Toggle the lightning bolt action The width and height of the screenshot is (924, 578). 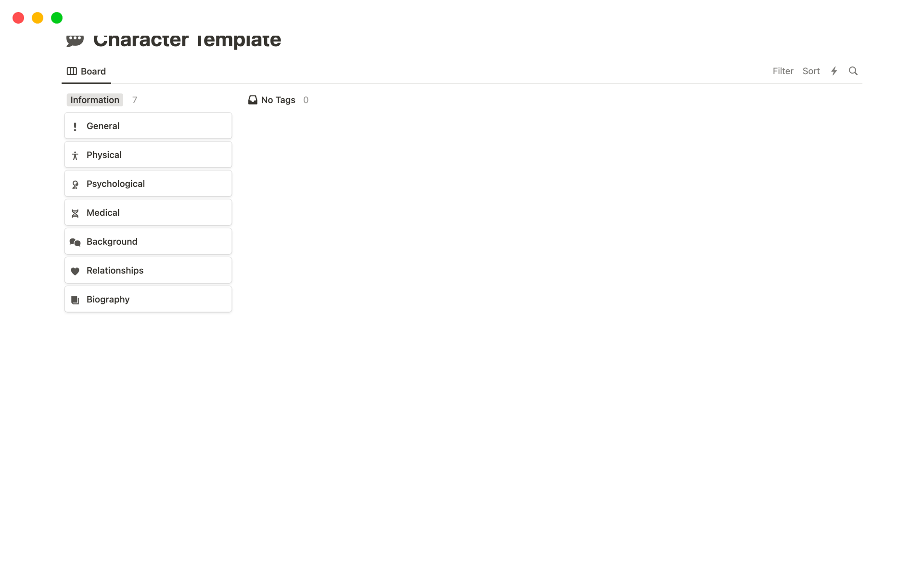(834, 71)
